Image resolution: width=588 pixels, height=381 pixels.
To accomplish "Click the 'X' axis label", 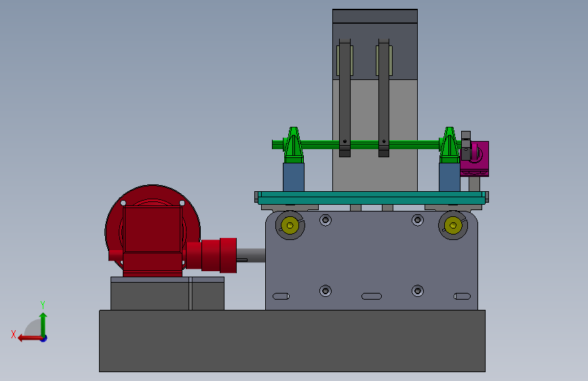I will (x=14, y=334).
